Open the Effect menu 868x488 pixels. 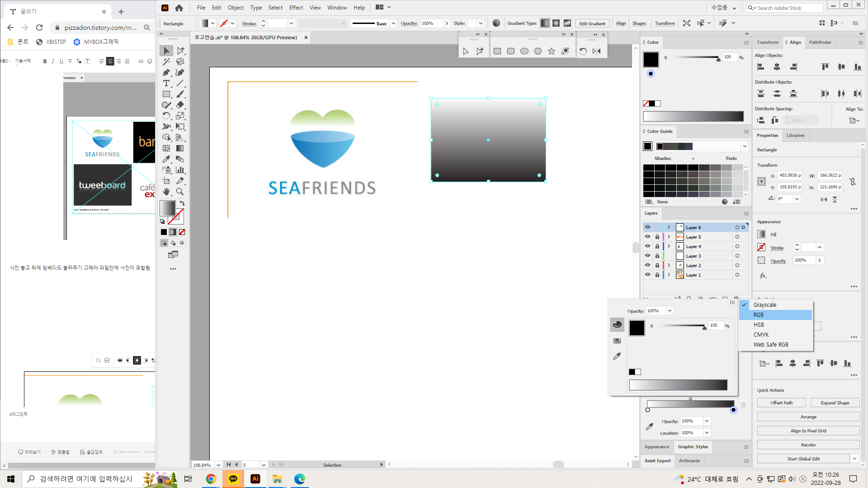296,8
